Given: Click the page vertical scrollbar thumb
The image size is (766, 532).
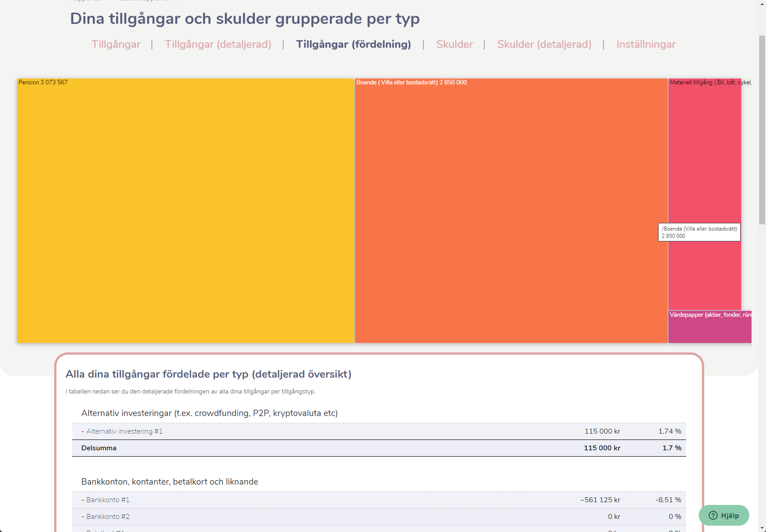Looking at the screenshot, I should point(762,130).
